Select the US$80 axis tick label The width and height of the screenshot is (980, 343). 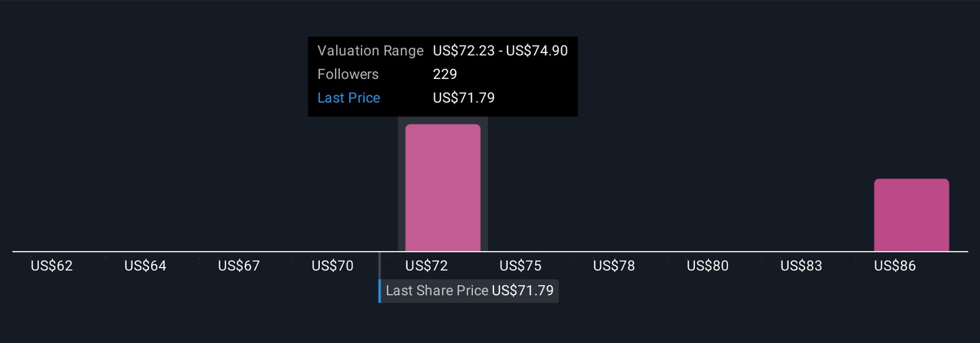point(708,266)
